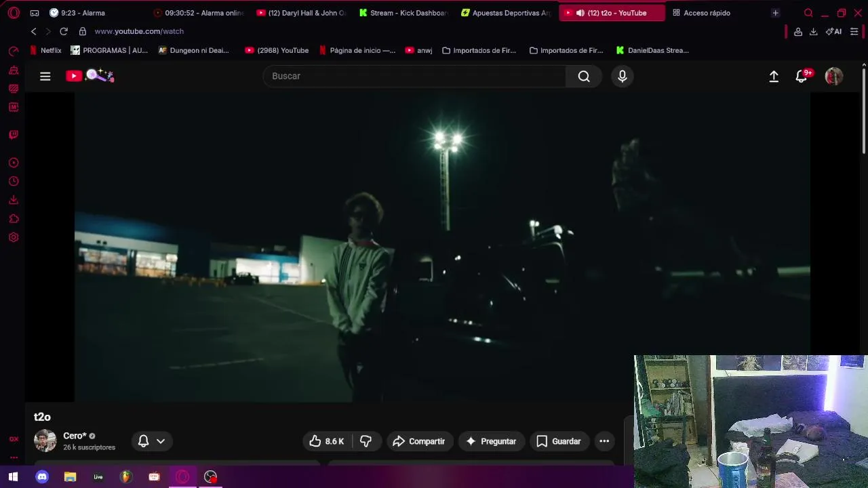This screenshot has width=868, height=488.
Task: Click the Compartir share button
Action: 419,441
